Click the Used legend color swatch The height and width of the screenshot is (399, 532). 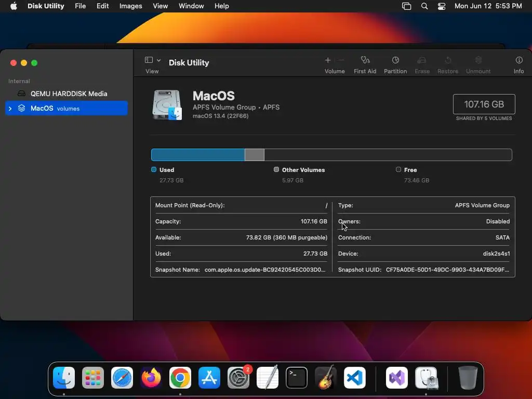coord(154,169)
